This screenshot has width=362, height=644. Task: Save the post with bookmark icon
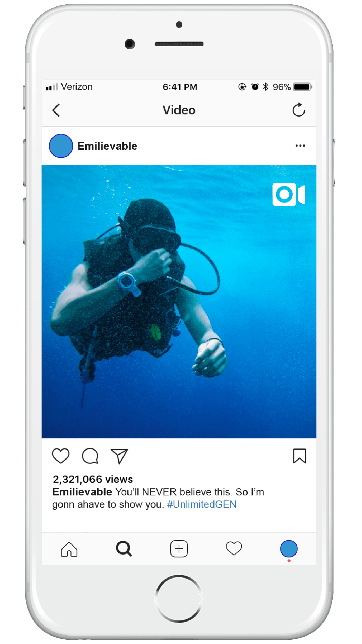(299, 456)
